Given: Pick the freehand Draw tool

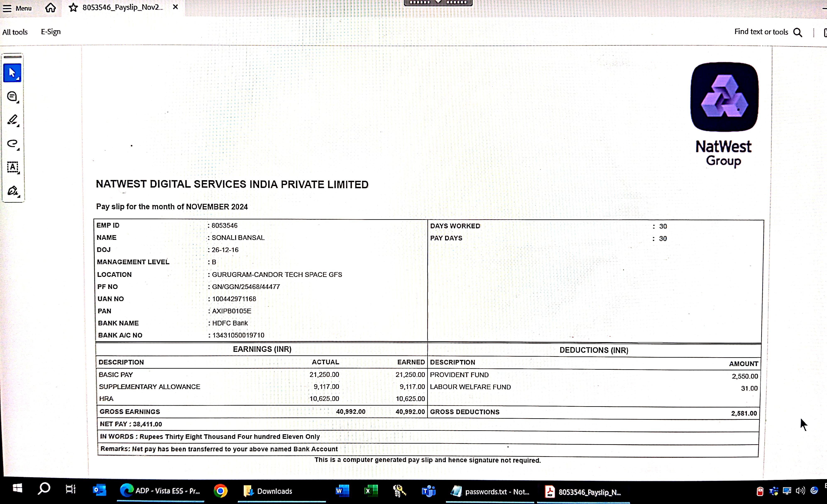Looking at the screenshot, I should tap(12, 144).
